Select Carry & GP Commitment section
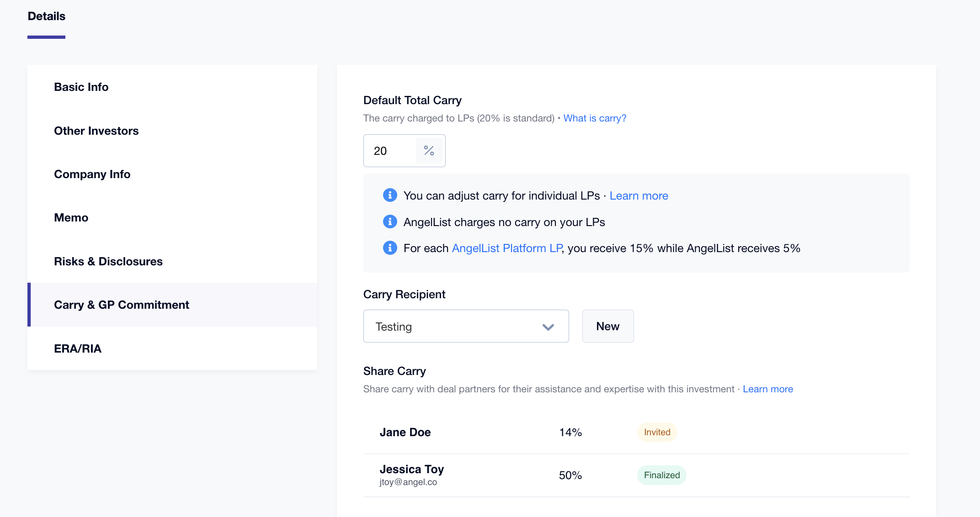The height and width of the screenshot is (517, 980). click(172, 305)
